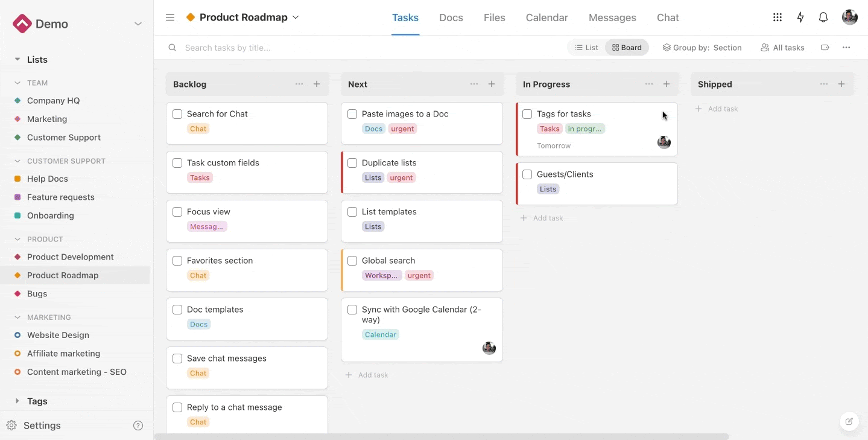This screenshot has width=868, height=440.
Task: Click the help question mark icon
Action: tap(138, 426)
